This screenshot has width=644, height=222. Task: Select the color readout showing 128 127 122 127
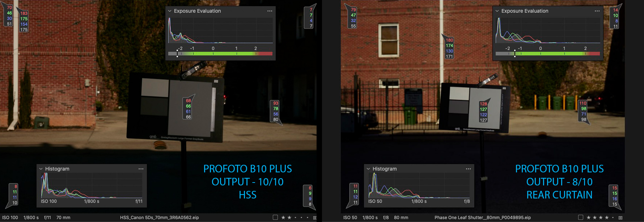(x=483, y=111)
